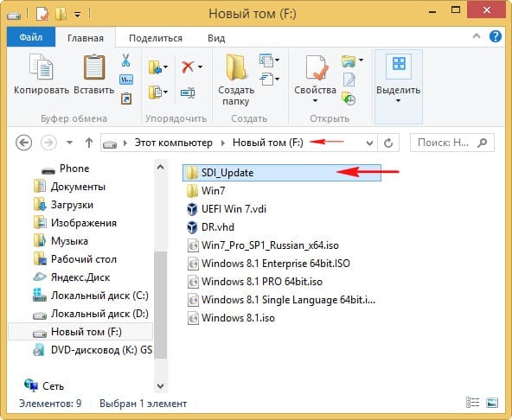Click the Edit icon in the Open group
The image size is (512, 420).
click(349, 80)
